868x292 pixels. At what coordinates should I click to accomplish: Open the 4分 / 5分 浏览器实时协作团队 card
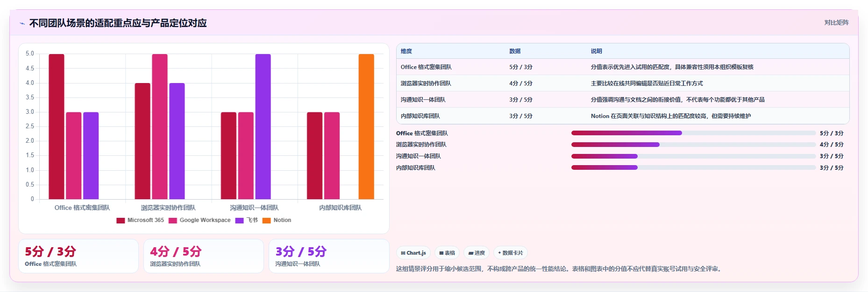(204, 256)
